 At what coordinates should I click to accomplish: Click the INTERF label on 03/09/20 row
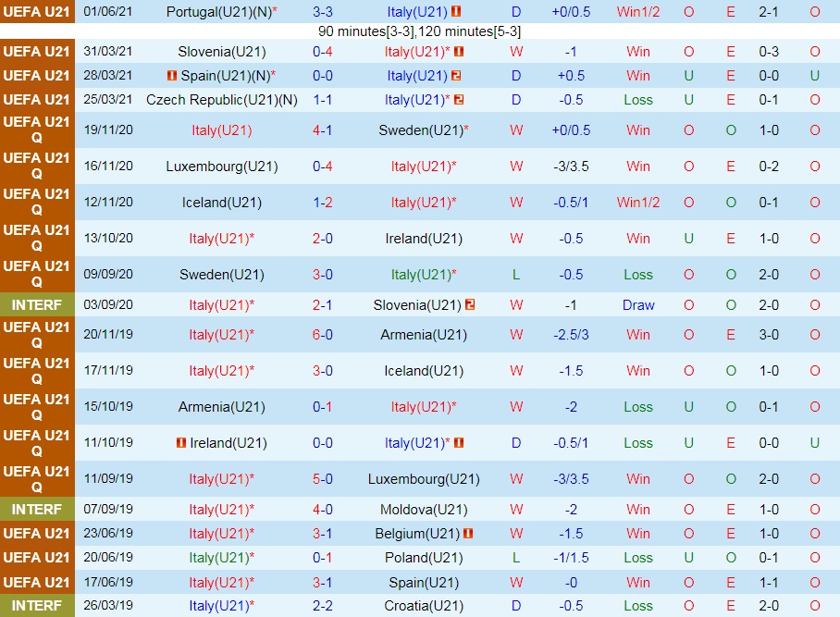coord(37,304)
